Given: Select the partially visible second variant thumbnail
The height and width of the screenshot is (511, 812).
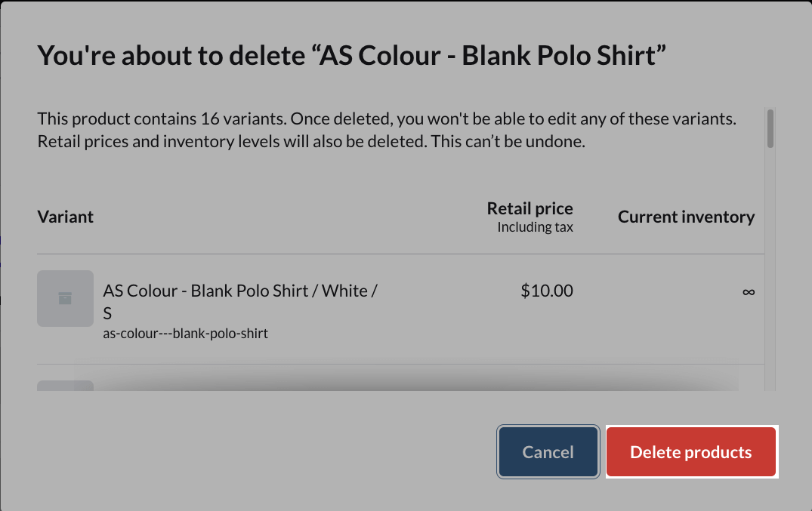Looking at the screenshot, I should [65, 386].
